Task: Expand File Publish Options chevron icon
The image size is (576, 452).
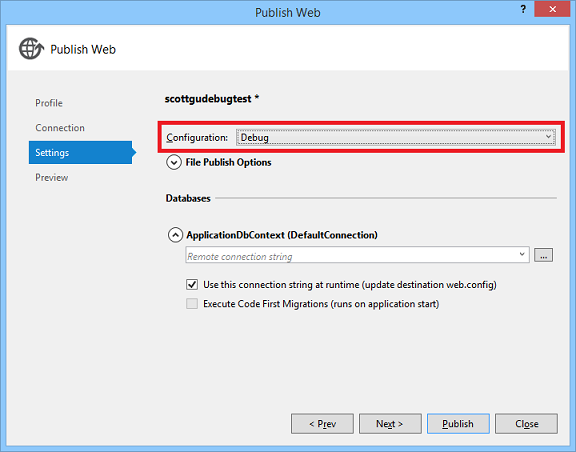Action: pos(174,162)
